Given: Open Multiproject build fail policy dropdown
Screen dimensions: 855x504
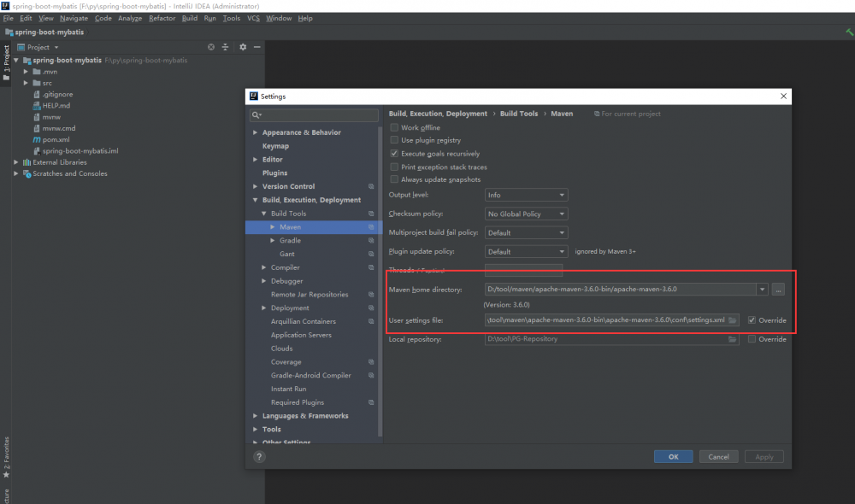Looking at the screenshot, I should pyautogui.click(x=526, y=232).
